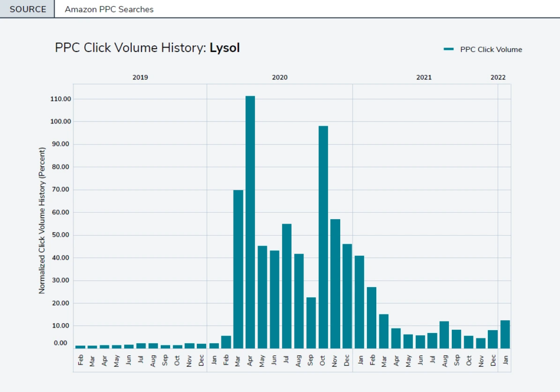
Task: Click the 110.00 y-axis tick label
Action: [61, 99]
